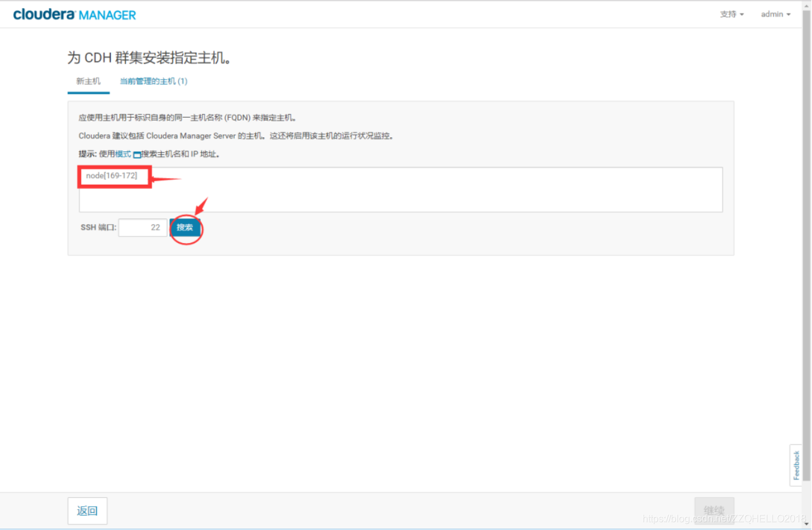Image resolution: width=812 pixels, height=530 pixels.
Task: Open the Feedback side tab
Action: (x=796, y=465)
